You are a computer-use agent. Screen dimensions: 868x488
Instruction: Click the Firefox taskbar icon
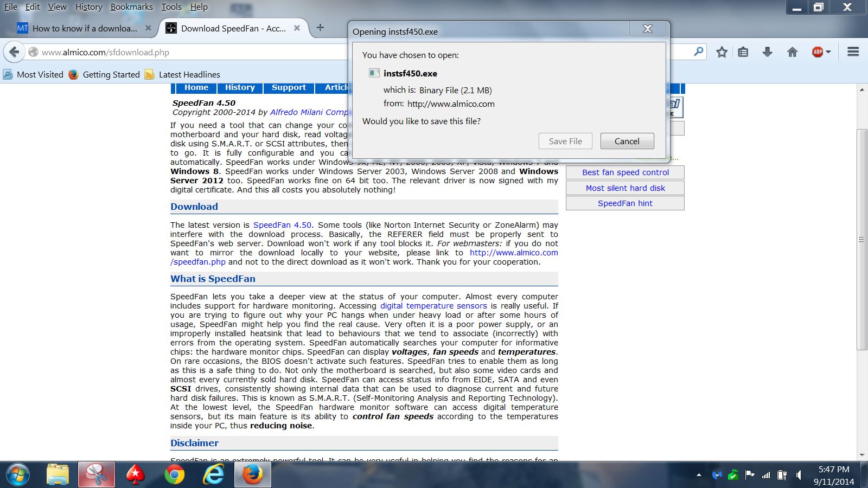click(x=253, y=475)
